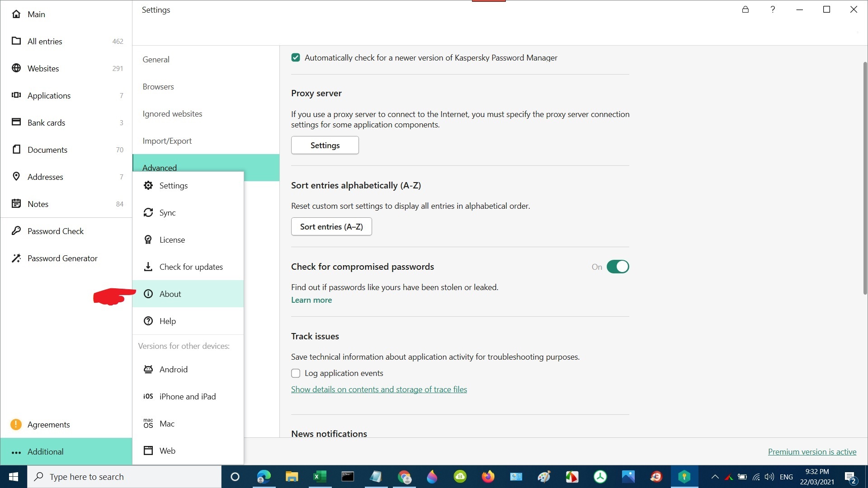Screen dimensions: 868x488
Task: Open Microsoft Edge from taskbar
Action: tap(264, 477)
